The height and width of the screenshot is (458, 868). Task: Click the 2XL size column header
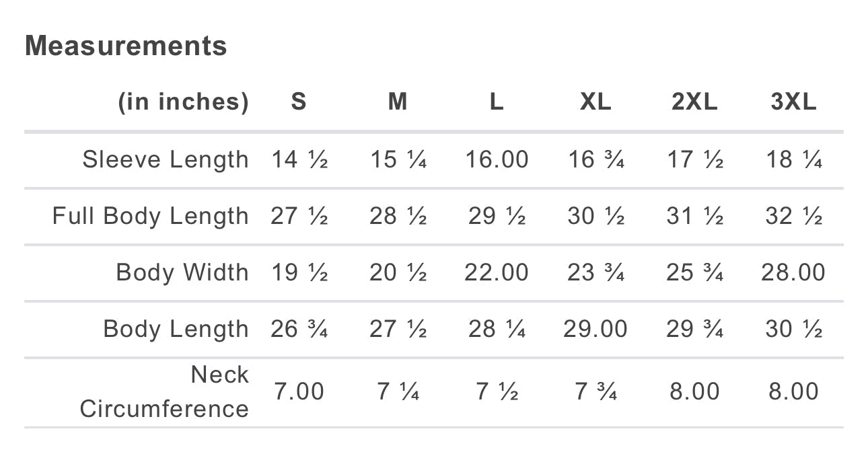click(x=694, y=102)
